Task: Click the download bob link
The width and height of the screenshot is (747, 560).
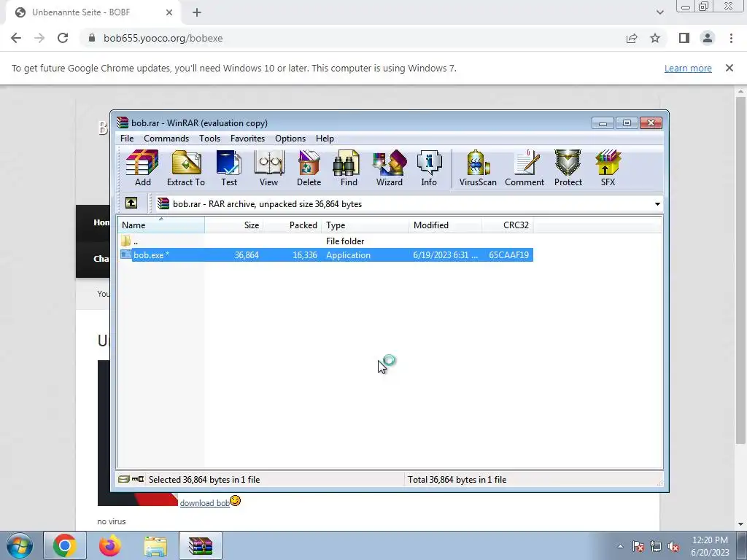Action: click(x=204, y=503)
